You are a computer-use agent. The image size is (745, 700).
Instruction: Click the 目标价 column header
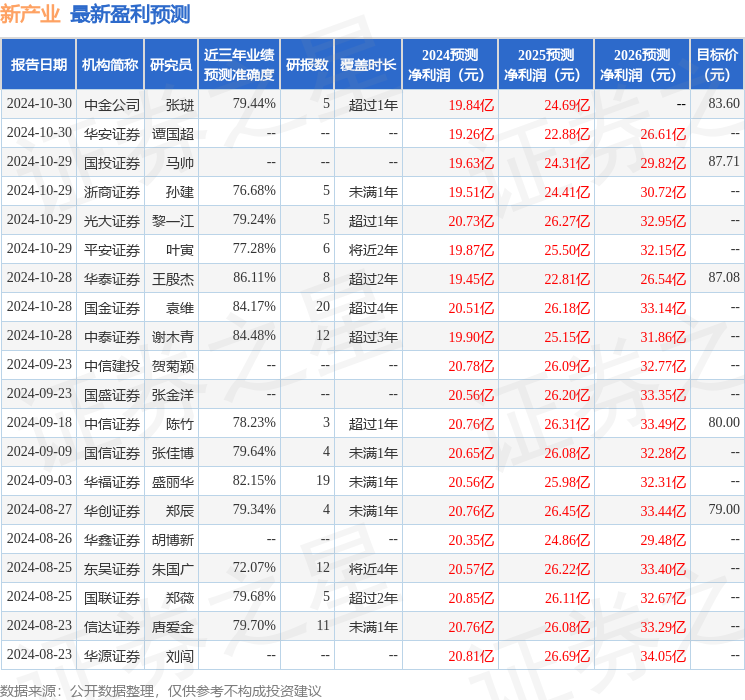tap(717, 65)
